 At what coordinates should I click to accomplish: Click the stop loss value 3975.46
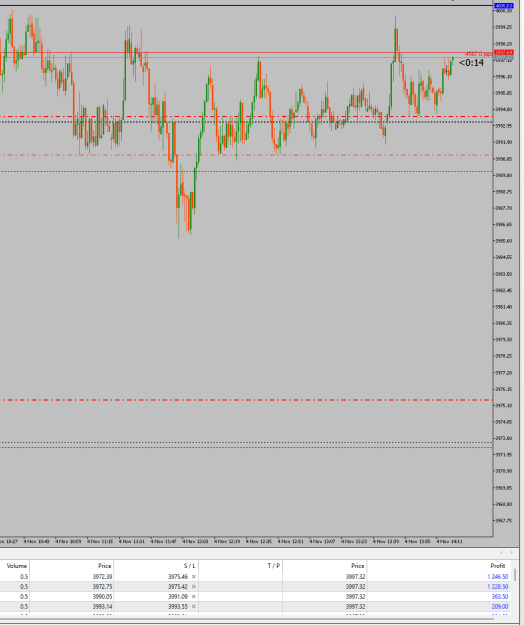(178, 576)
